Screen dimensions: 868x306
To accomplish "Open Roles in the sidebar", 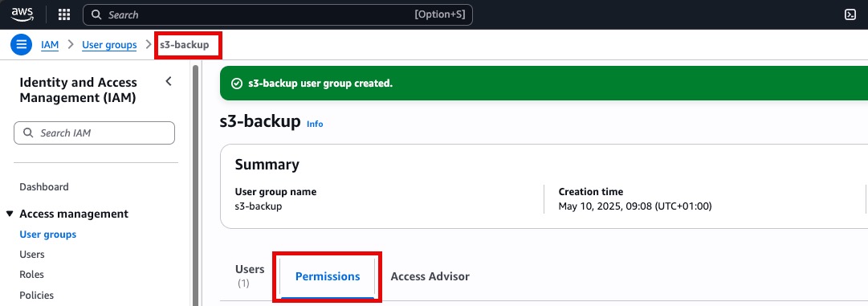I will 31,275.
